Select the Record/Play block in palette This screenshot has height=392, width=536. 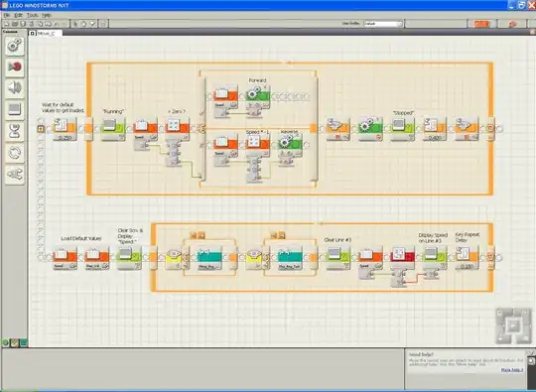(15, 66)
